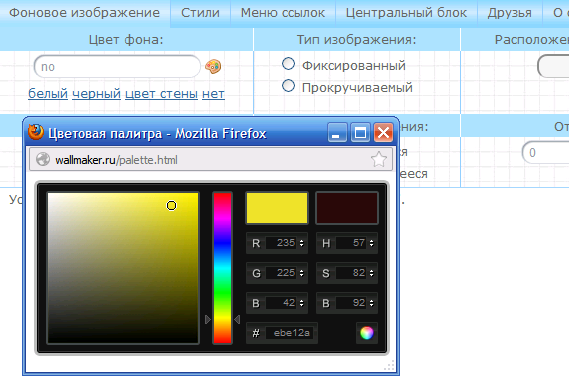This screenshot has height=388, width=569.
Task: Click the dark previous color swatch
Action: (347, 208)
